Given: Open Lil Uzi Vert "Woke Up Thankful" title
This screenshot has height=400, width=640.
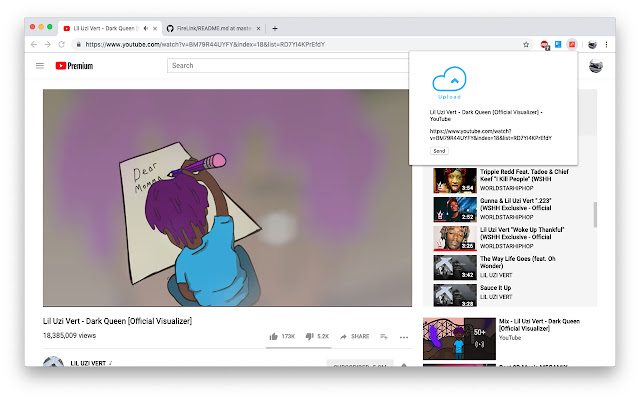Looking at the screenshot, I should pos(522,233).
